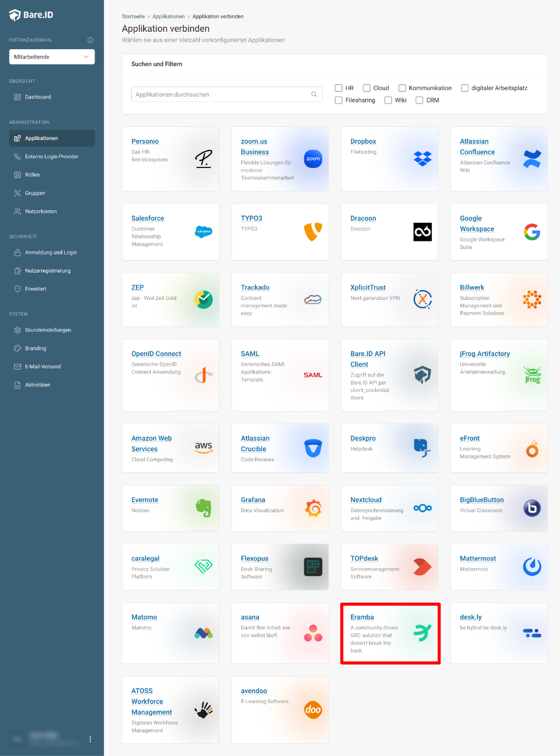560x756 pixels.
Task: Select Applikationen in the sidebar
Action: click(52, 138)
